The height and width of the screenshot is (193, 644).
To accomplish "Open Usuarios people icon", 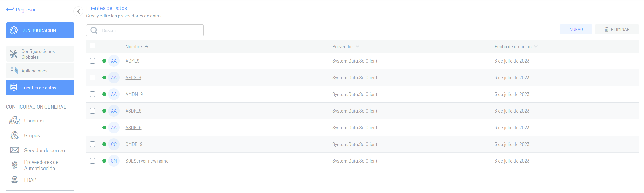I will (x=15, y=121).
